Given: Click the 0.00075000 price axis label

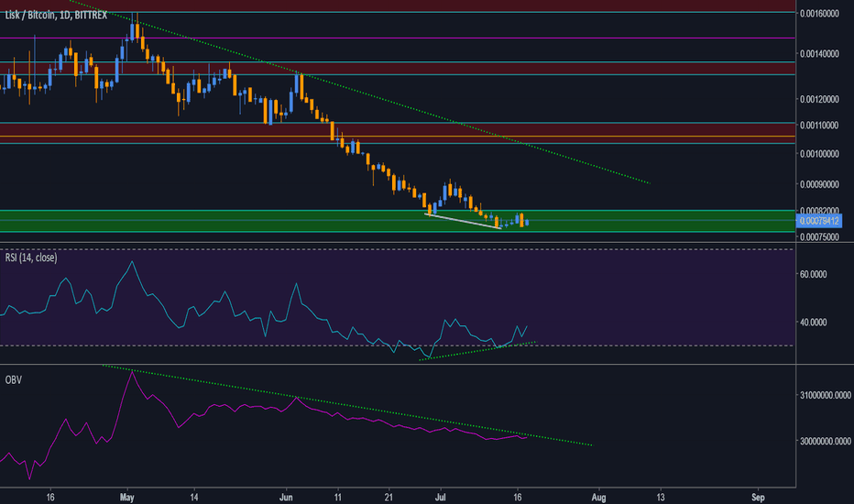Looking at the screenshot, I should 819,237.
